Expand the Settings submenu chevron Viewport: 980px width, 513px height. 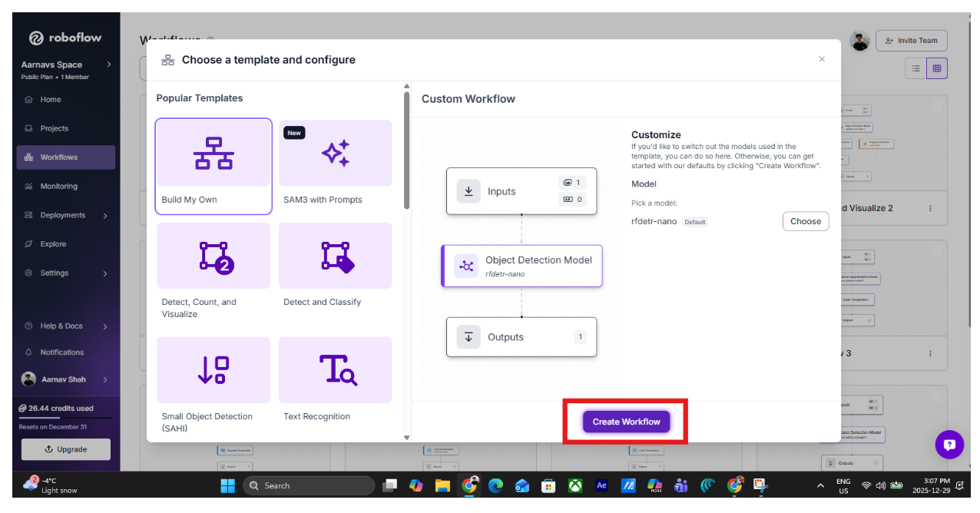coord(105,273)
